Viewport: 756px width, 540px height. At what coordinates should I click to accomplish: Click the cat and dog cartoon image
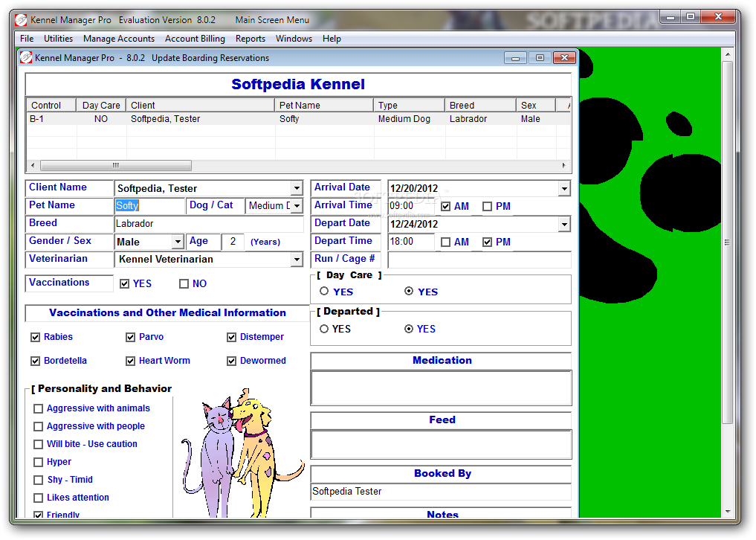pyautogui.click(x=242, y=454)
